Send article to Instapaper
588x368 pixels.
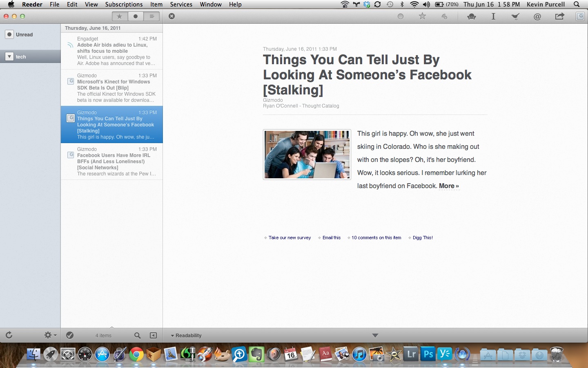pyautogui.click(x=493, y=16)
